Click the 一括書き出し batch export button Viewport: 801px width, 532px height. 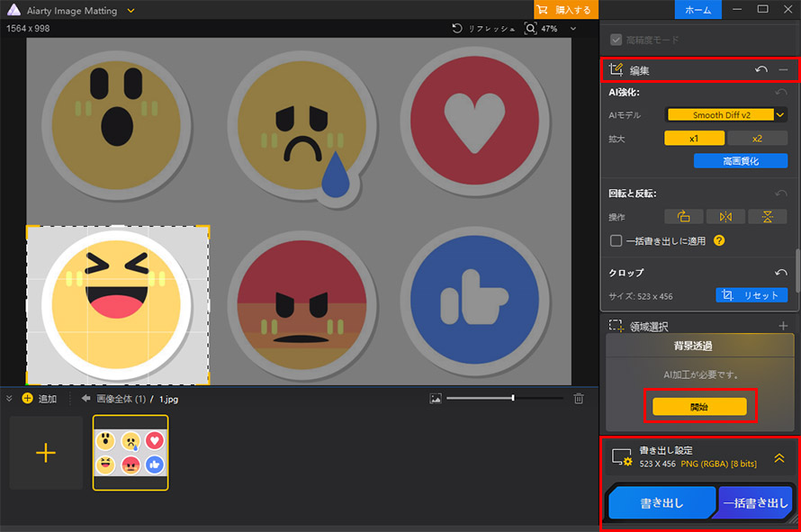pos(755,503)
